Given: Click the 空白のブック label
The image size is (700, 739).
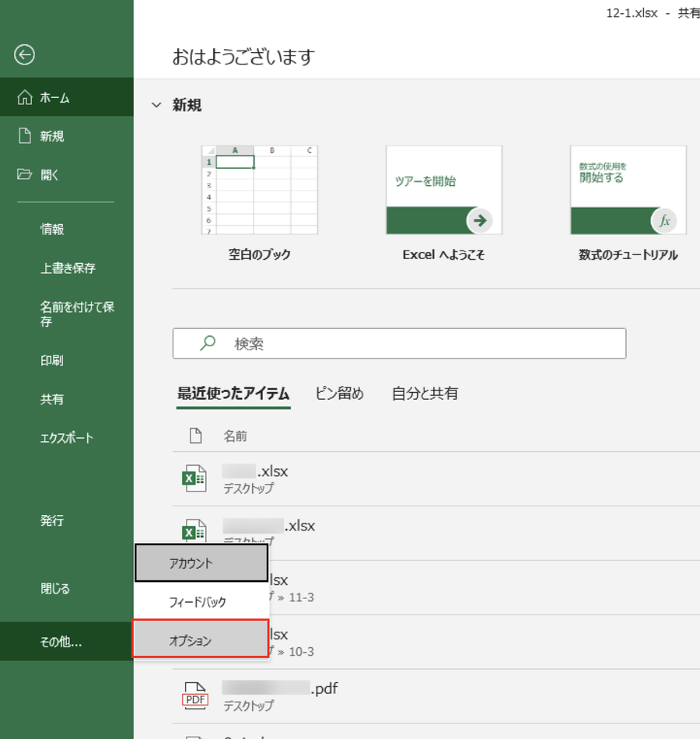Looking at the screenshot, I should click(260, 254).
